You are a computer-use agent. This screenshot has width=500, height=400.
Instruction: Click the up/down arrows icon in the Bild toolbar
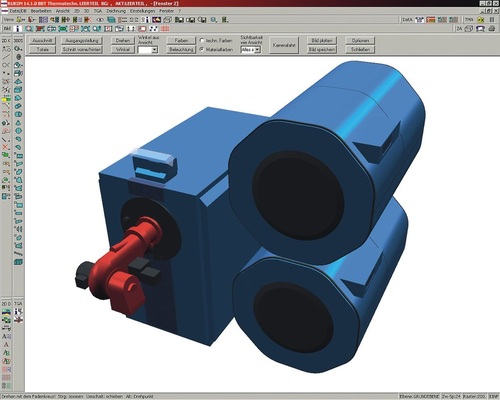click(x=131, y=29)
